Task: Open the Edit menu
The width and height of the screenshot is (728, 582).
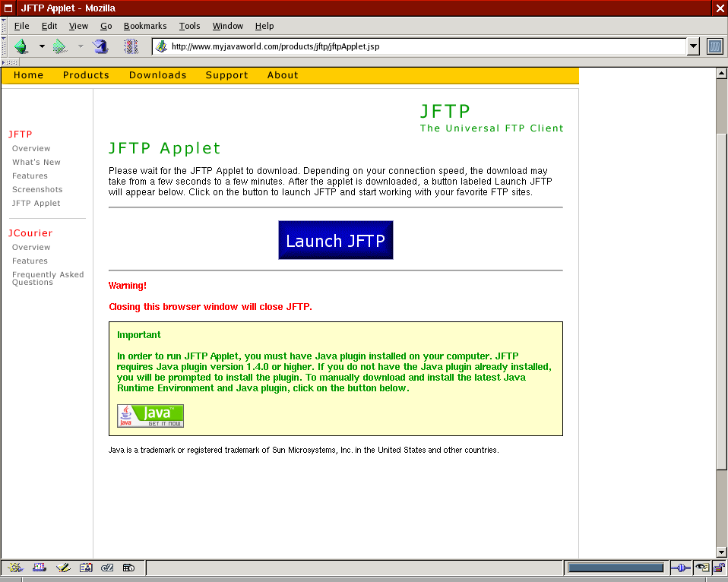Action: coord(49,26)
